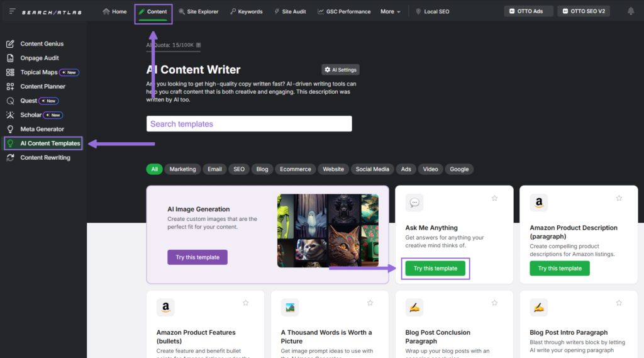Filter templates by Social Media
This screenshot has height=358, width=644.
pos(372,169)
